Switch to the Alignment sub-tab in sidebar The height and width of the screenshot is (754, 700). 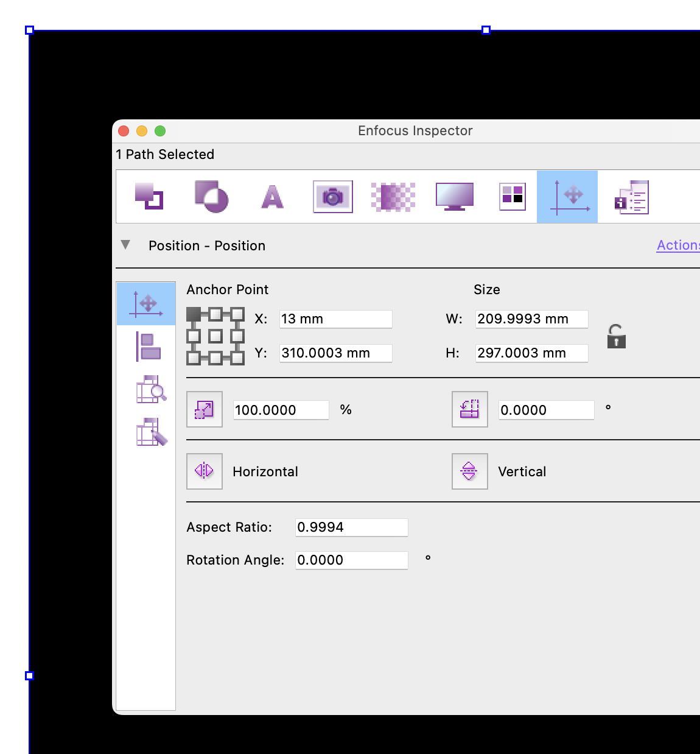[149, 347]
